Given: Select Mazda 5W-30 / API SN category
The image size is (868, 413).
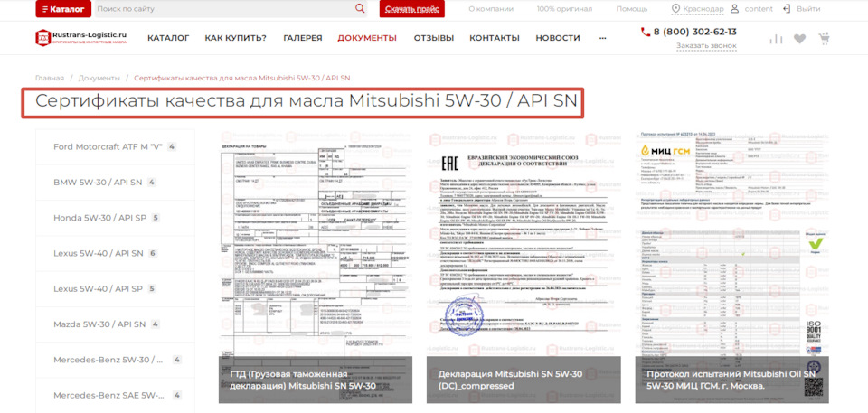Looking at the screenshot, I should coord(115,324).
